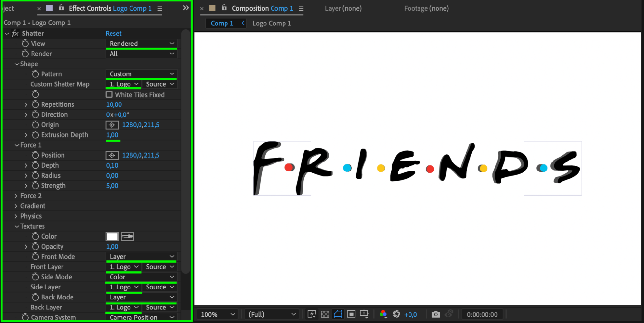Open the grid and guide options
This screenshot has width=644, height=323.
[364, 314]
